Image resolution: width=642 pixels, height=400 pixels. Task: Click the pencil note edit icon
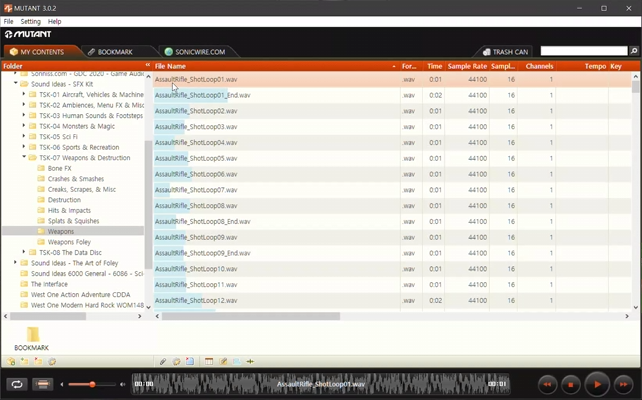(x=223, y=362)
